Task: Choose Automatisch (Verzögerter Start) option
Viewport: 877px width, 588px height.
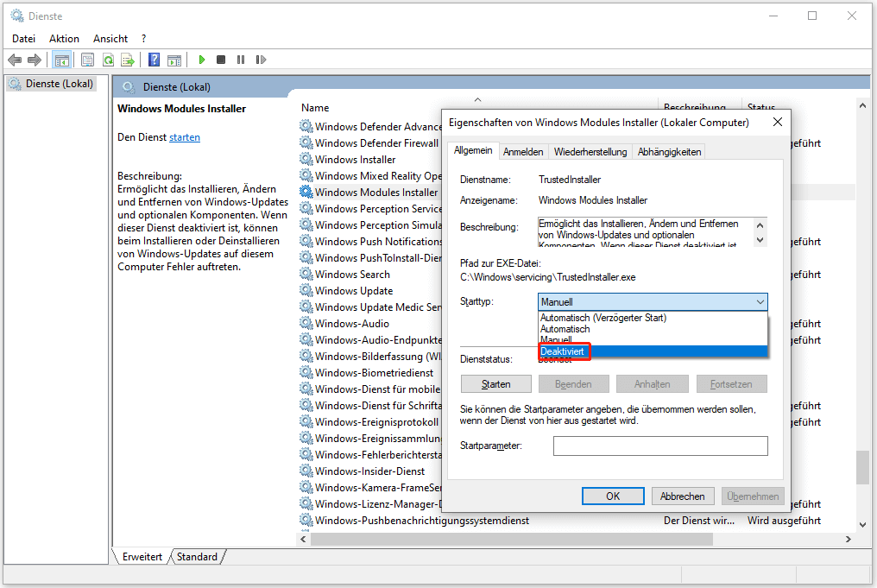Action: [x=603, y=318]
